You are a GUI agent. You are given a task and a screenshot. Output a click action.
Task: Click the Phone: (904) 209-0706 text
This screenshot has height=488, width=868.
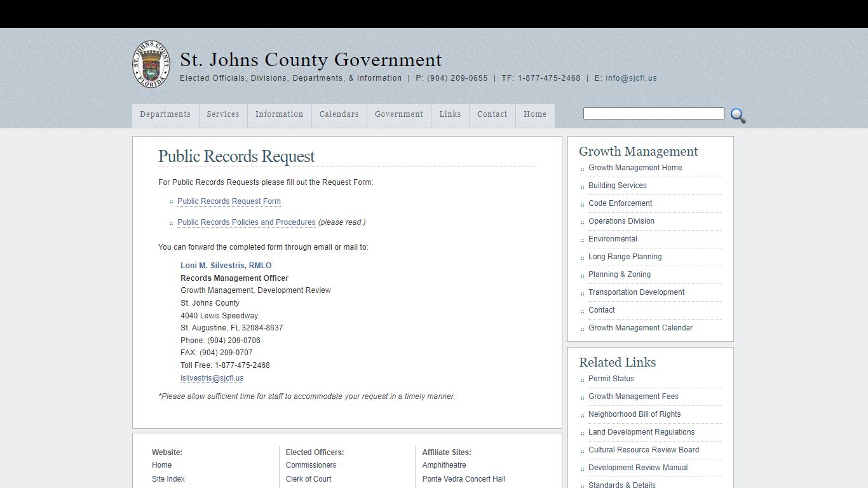tap(220, 341)
